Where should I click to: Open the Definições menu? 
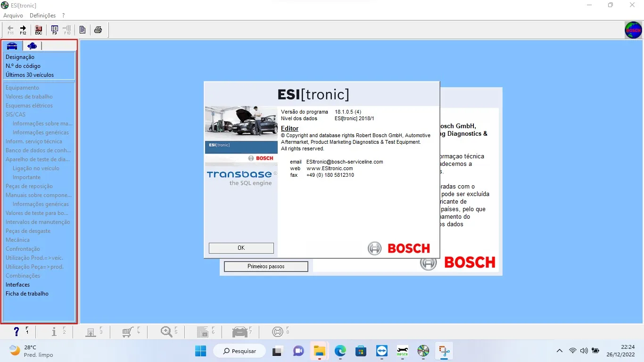[x=42, y=16]
